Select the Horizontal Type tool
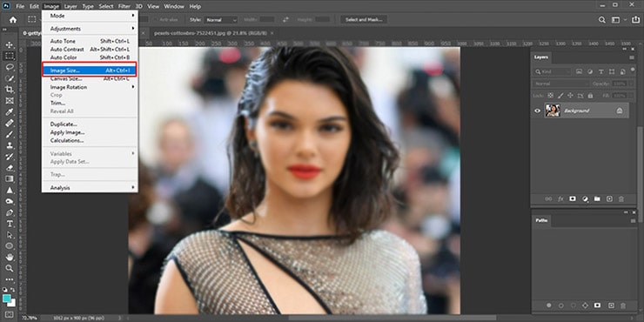This screenshot has height=322, width=644. pyautogui.click(x=9, y=224)
